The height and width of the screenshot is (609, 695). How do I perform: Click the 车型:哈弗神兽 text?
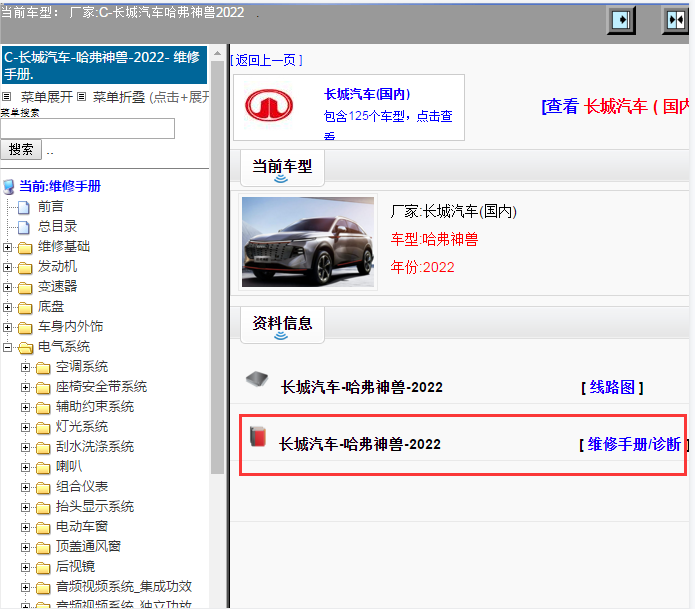pos(434,240)
